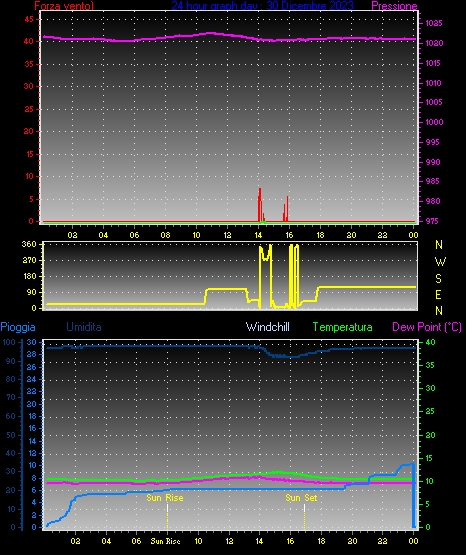Click the 24 hour graph date title
Screen dimensions: 466x555
click(263, 6)
